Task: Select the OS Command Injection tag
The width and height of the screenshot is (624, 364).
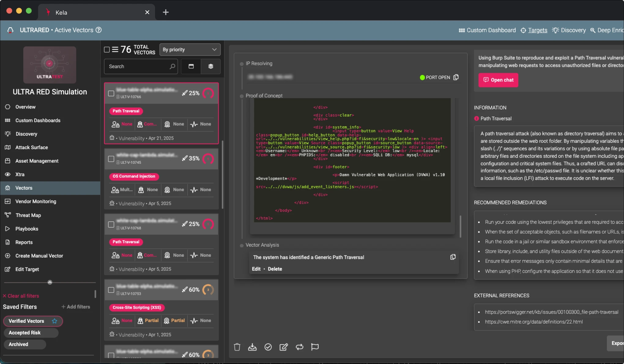Action: [x=134, y=176]
